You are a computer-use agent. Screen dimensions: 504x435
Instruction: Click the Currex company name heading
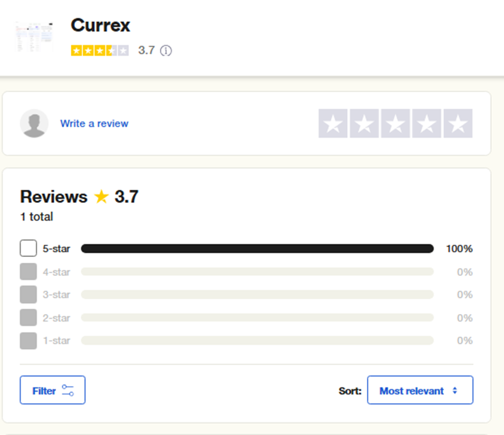click(x=100, y=25)
